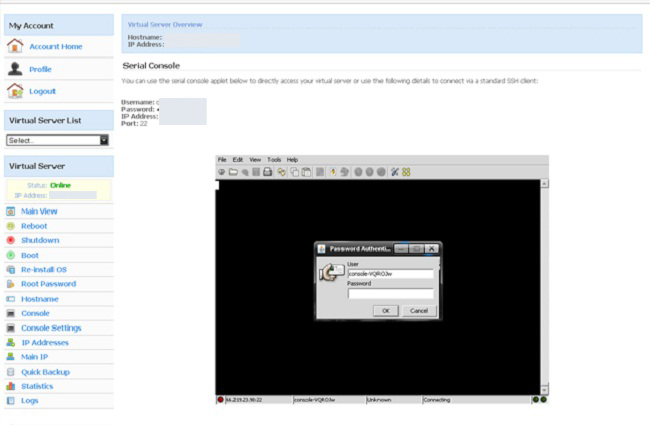
Task: Click the Main IP icon
Action: coord(11,357)
